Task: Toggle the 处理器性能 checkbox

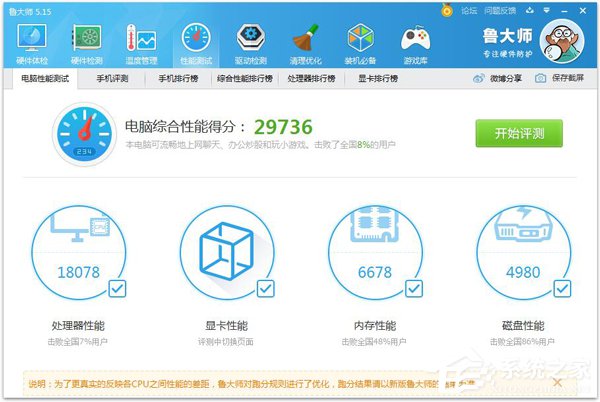Action: click(x=116, y=289)
